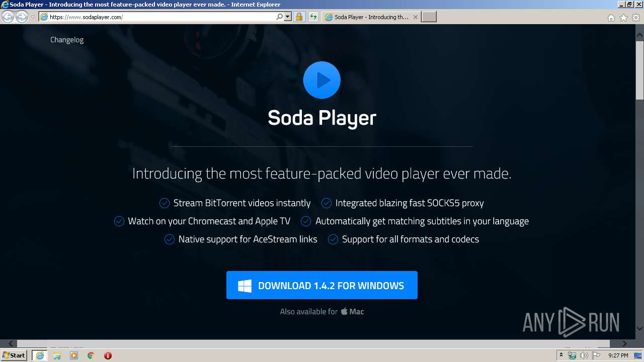Open the file explorer taskbar icon
The width and height of the screenshot is (644, 362).
pos(57,355)
